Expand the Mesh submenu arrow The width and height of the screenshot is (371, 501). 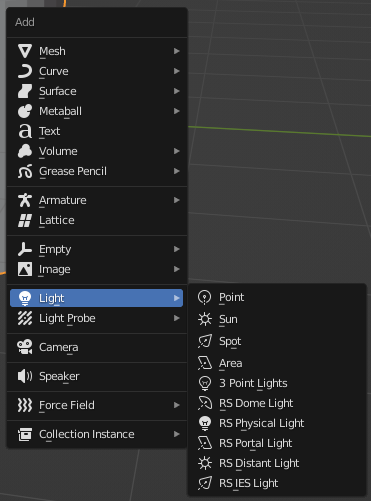pos(177,51)
